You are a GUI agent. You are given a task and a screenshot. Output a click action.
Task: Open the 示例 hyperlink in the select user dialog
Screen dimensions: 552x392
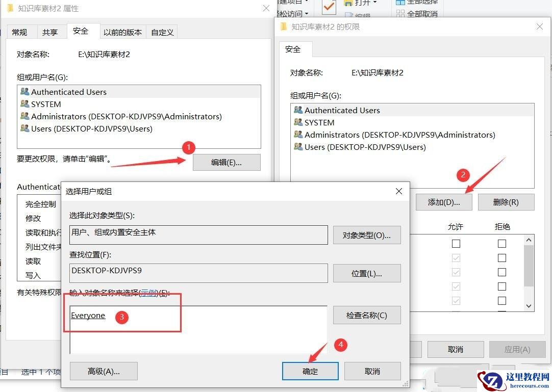click(x=148, y=293)
